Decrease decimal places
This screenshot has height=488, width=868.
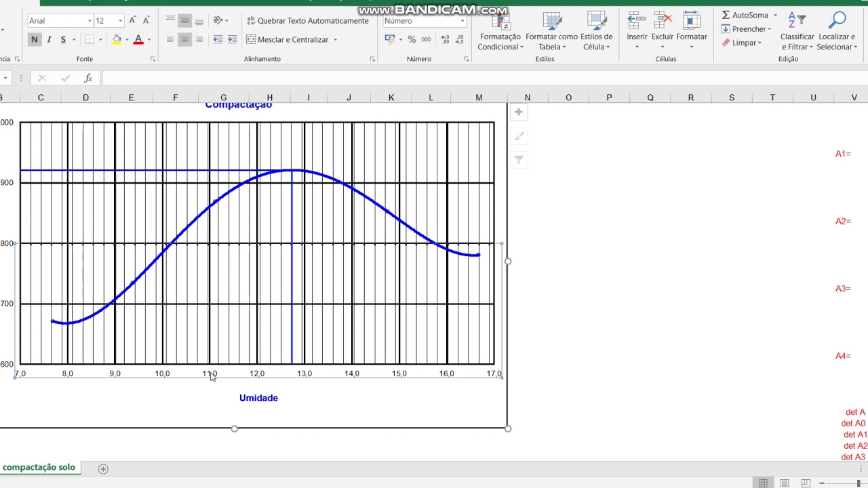point(460,40)
